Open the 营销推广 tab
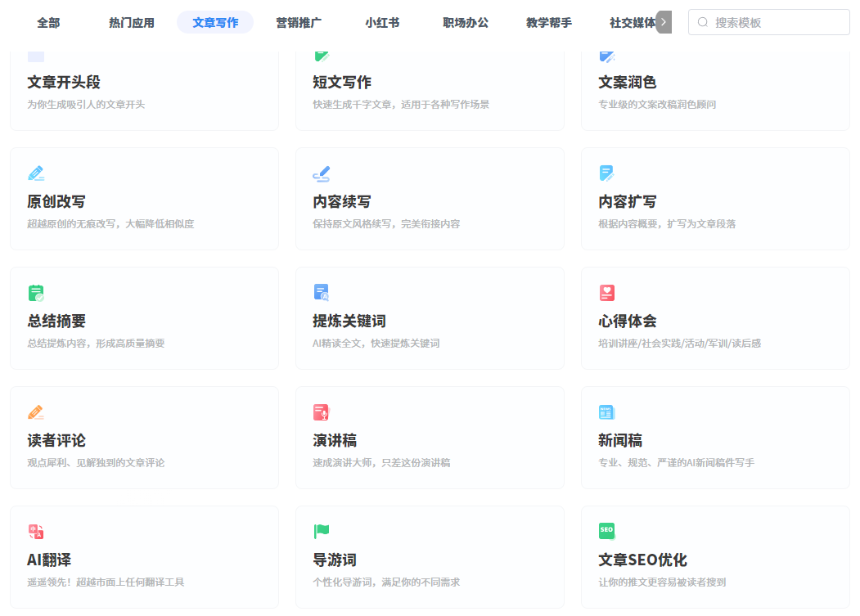 (299, 22)
